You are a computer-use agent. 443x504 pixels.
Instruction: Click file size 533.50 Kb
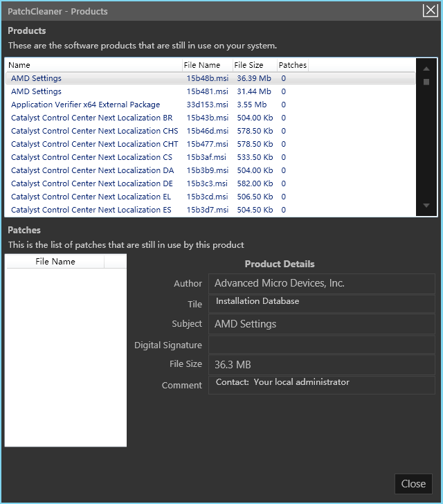tap(255, 157)
